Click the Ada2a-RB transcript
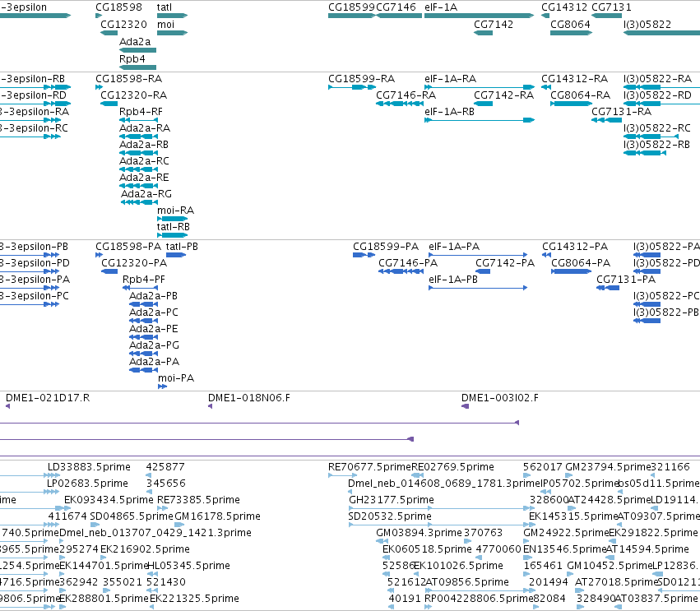Image resolution: width=700 pixels, height=611 pixels. pos(138,153)
